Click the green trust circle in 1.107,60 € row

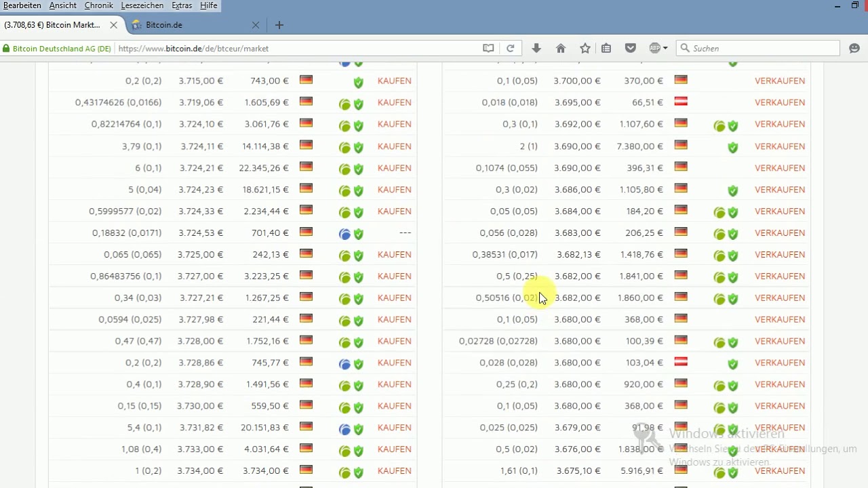[x=719, y=126]
